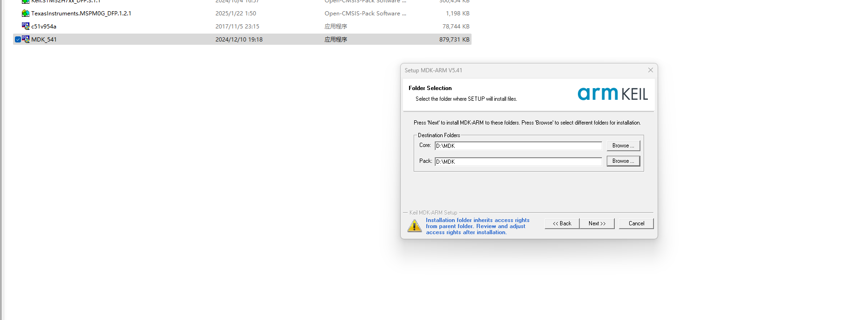Cancel the MDK-ARM setup
The width and height of the screenshot is (868, 320).
pyautogui.click(x=636, y=223)
